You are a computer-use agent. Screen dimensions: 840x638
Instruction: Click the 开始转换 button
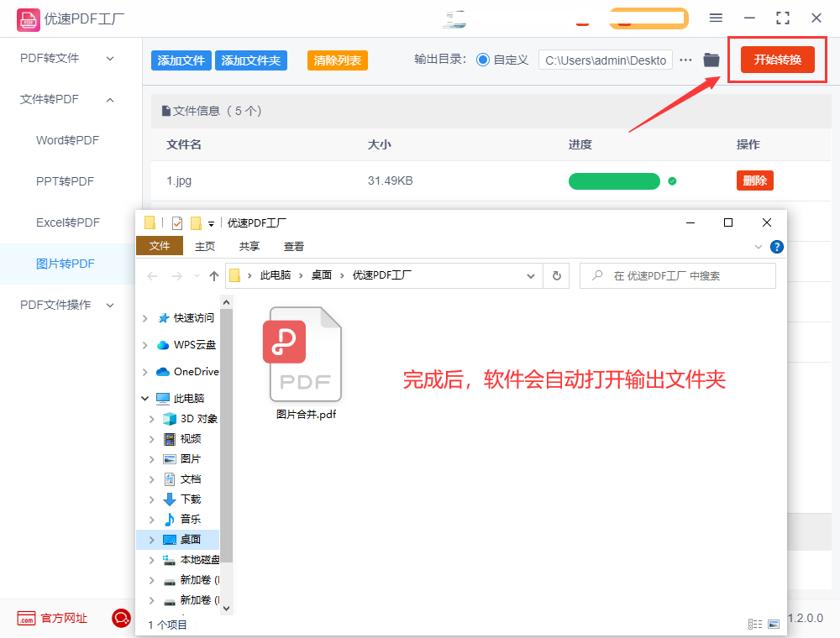click(778, 60)
